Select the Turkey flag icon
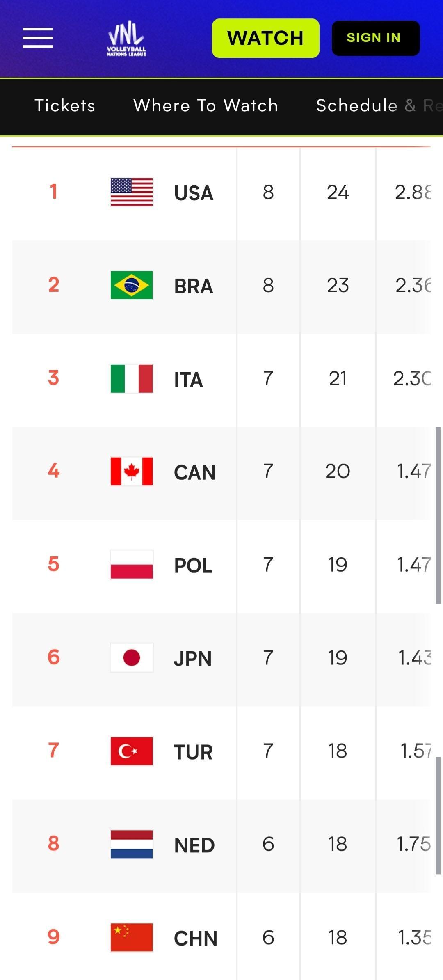 coord(132,751)
